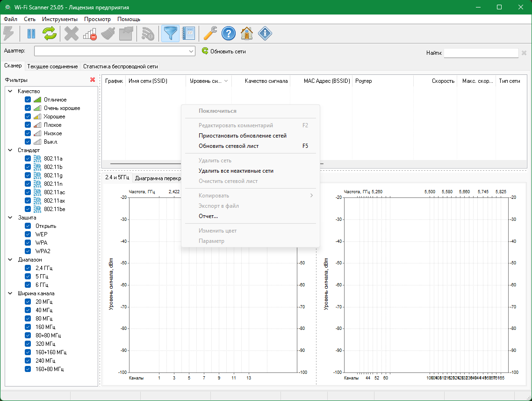
Task: Click the Скорость column header
Action: 435,81
